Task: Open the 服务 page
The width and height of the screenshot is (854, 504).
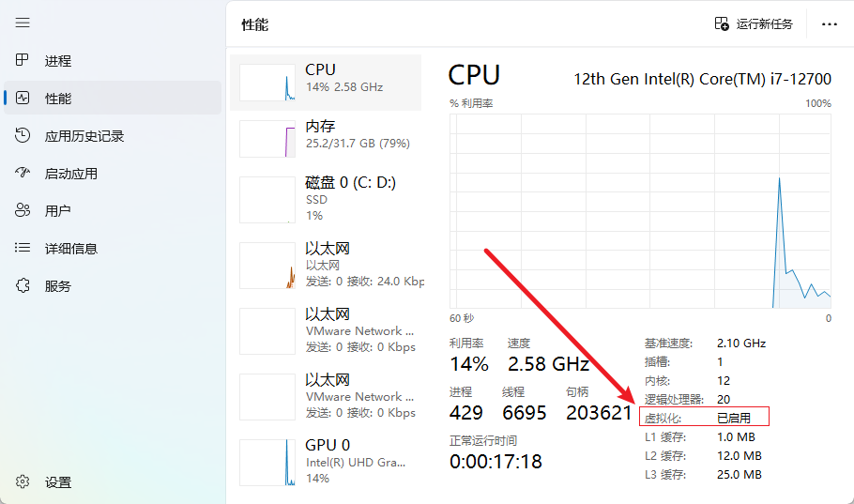Action: pos(113,286)
